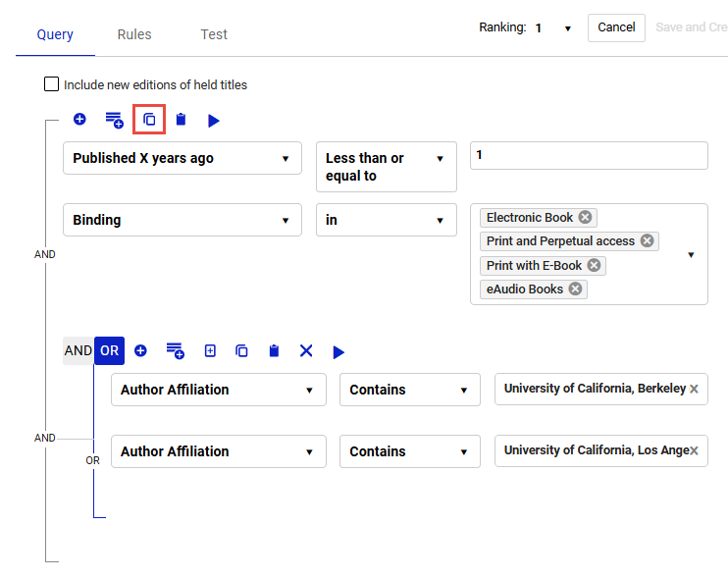Check Include new editions of held titles

pyautogui.click(x=52, y=84)
